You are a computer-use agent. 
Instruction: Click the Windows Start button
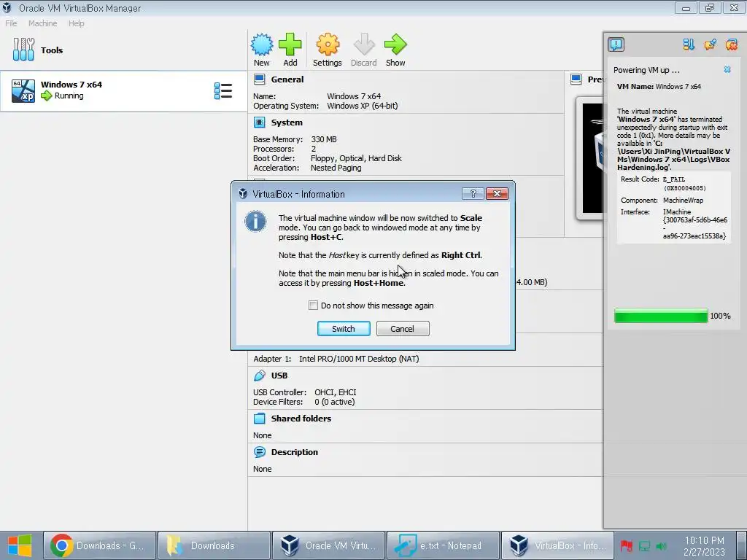(x=20, y=545)
